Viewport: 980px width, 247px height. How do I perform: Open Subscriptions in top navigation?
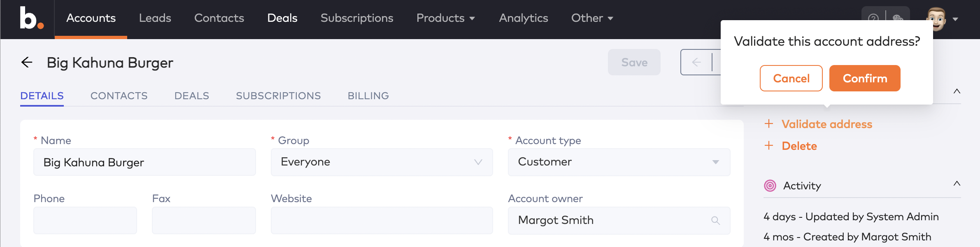click(x=357, y=18)
